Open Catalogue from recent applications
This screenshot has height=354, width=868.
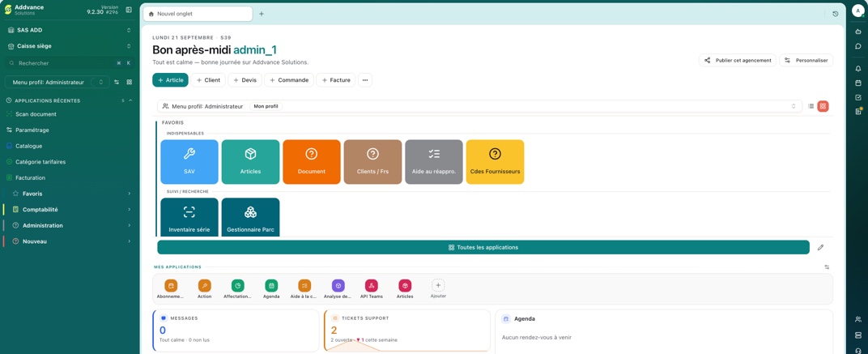click(x=69, y=146)
